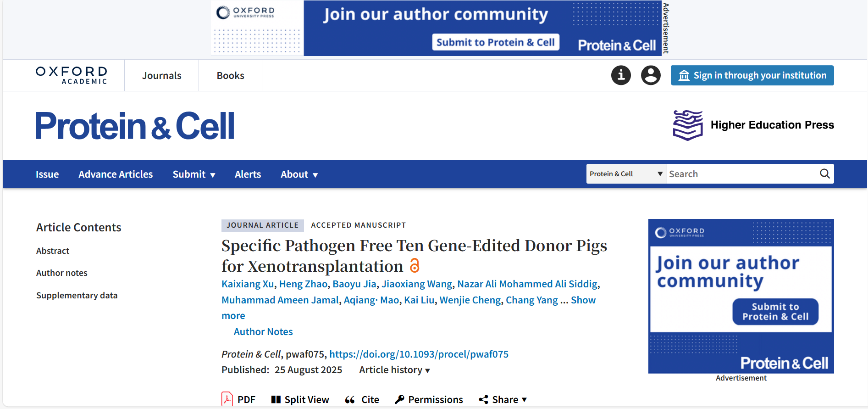Click the information circle icon

pyautogui.click(x=621, y=75)
